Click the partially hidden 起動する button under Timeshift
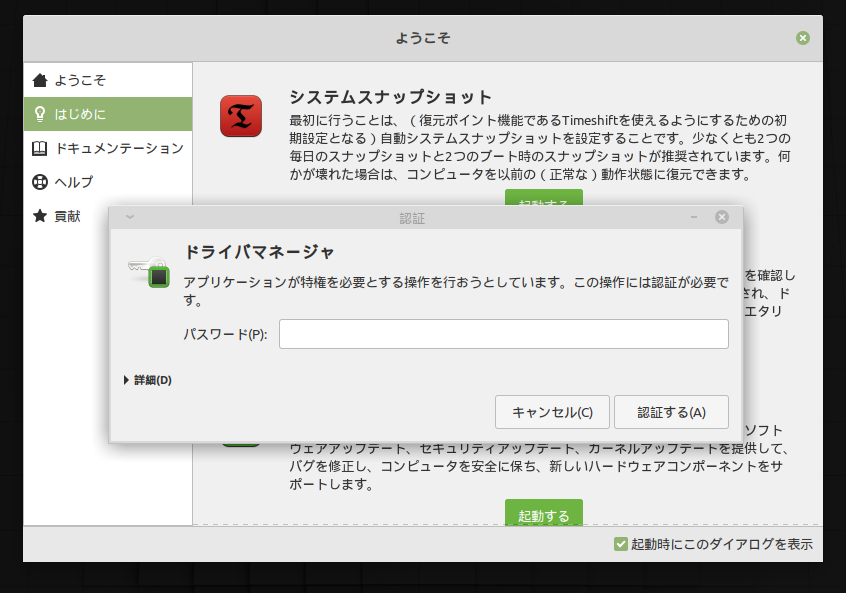The height and width of the screenshot is (593, 846). pos(544,197)
